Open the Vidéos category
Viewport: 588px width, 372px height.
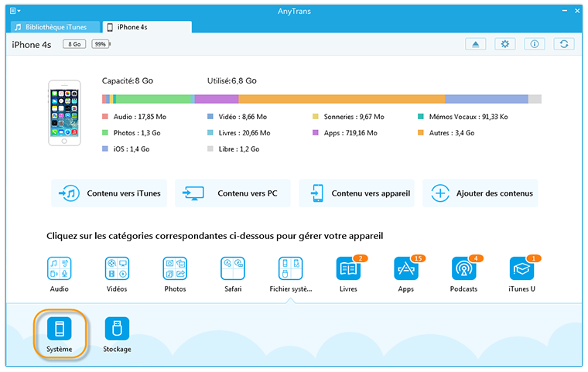click(117, 274)
